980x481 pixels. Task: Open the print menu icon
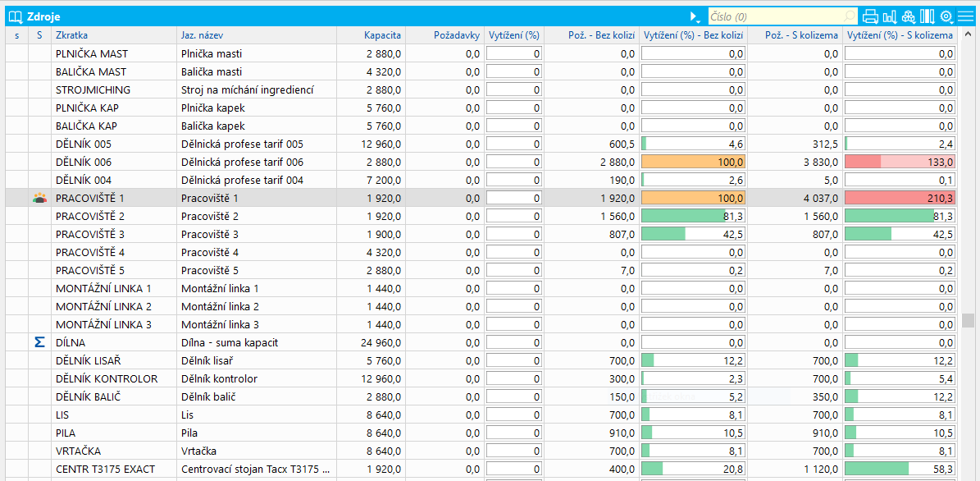point(870,16)
